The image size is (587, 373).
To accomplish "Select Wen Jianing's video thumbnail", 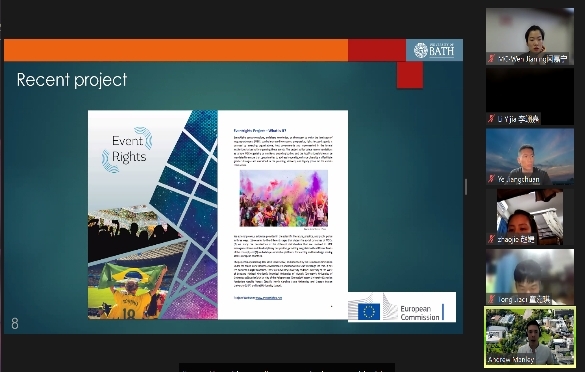I will point(530,36).
